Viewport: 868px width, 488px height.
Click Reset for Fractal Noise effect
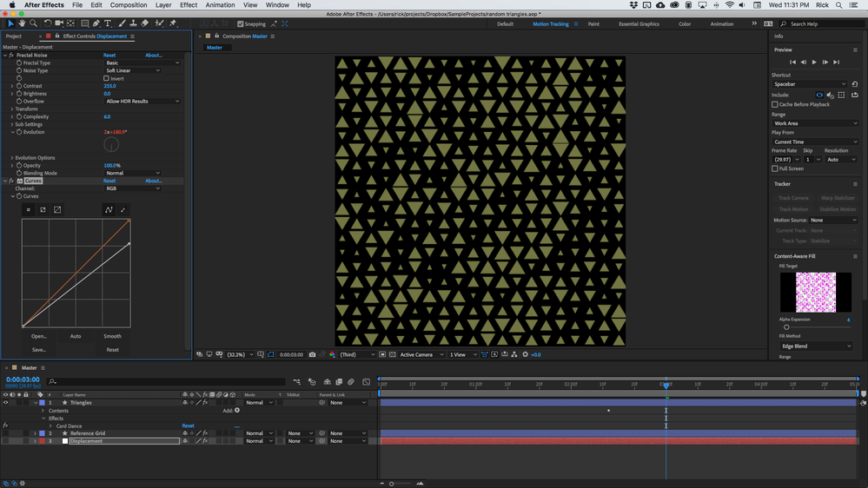[109, 56]
